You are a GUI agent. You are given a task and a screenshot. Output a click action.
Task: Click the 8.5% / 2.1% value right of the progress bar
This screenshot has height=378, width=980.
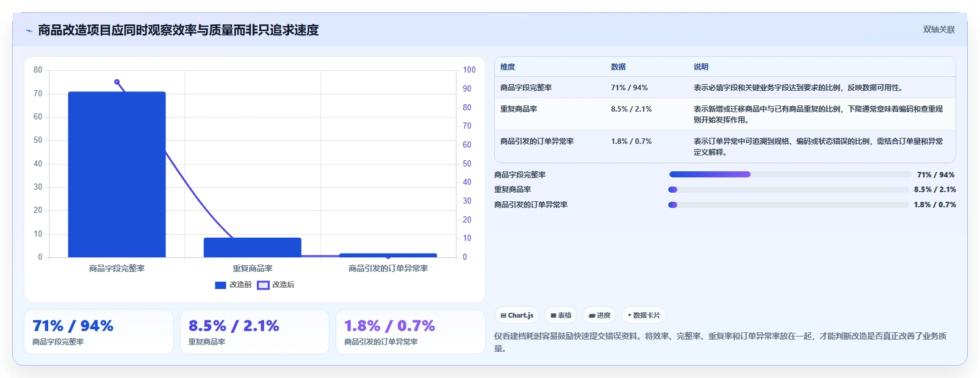935,190
